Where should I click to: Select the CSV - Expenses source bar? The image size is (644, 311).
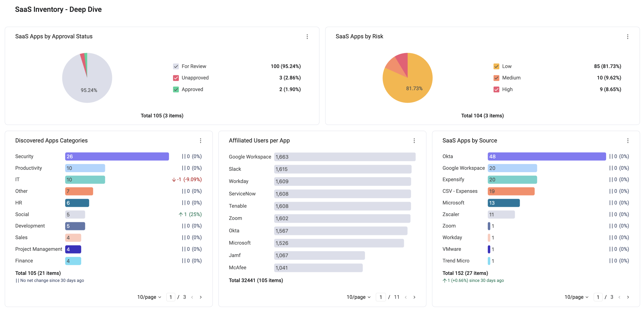(511, 191)
